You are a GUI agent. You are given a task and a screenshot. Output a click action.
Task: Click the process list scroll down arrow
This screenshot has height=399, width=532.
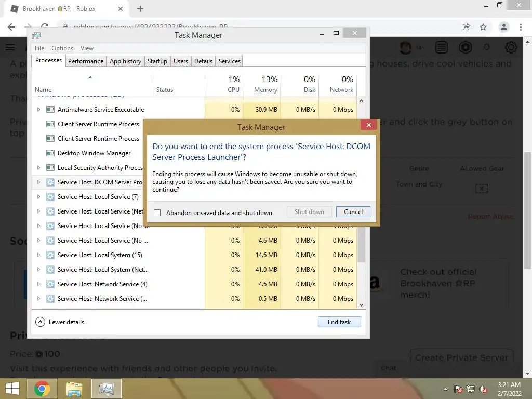pyautogui.click(x=362, y=304)
